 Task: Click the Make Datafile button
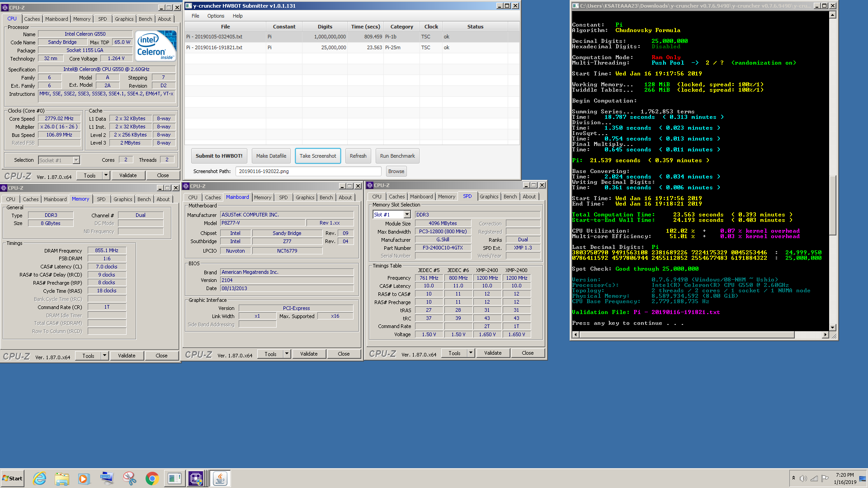click(271, 156)
